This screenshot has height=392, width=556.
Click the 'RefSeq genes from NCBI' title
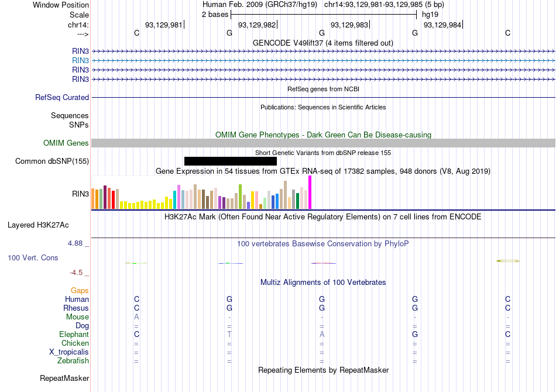[324, 90]
